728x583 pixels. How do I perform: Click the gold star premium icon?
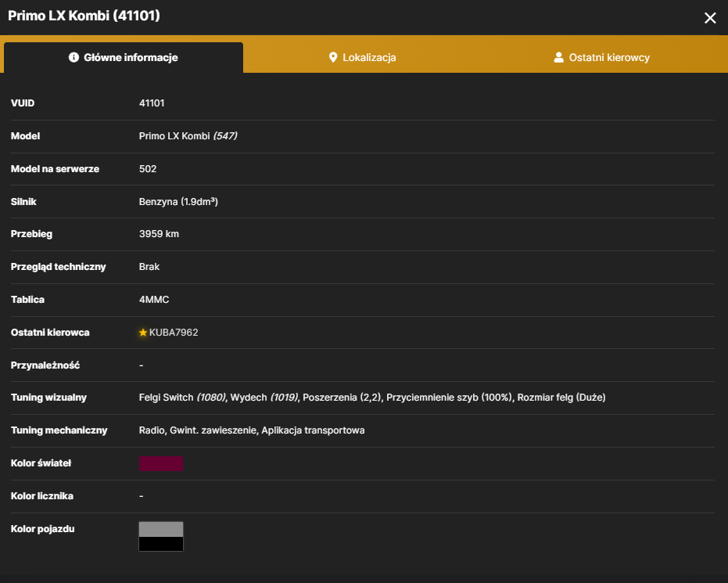(143, 333)
